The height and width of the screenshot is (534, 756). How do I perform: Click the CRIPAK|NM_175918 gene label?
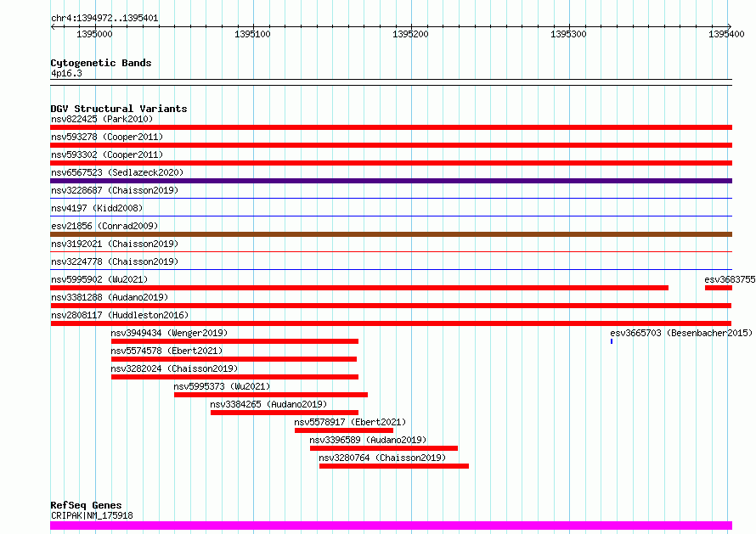(92, 515)
